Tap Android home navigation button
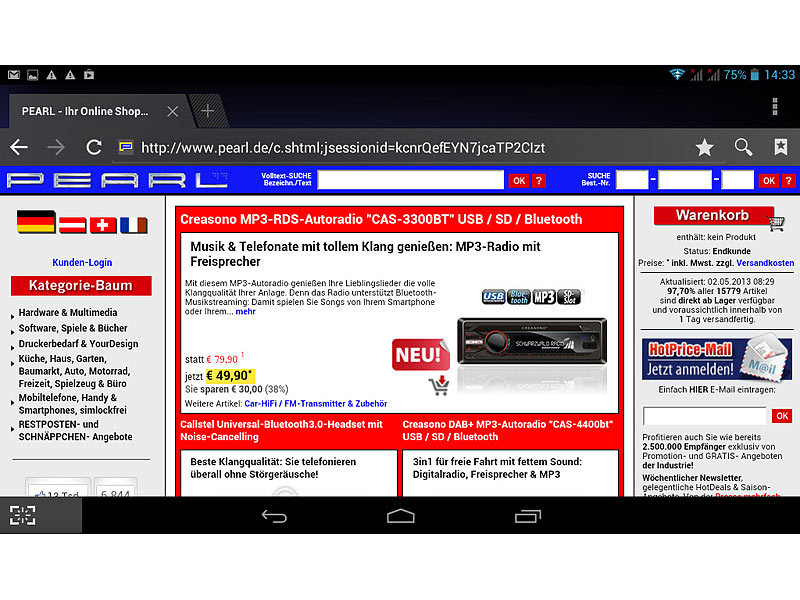The width and height of the screenshot is (800, 600). (x=401, y=516)
